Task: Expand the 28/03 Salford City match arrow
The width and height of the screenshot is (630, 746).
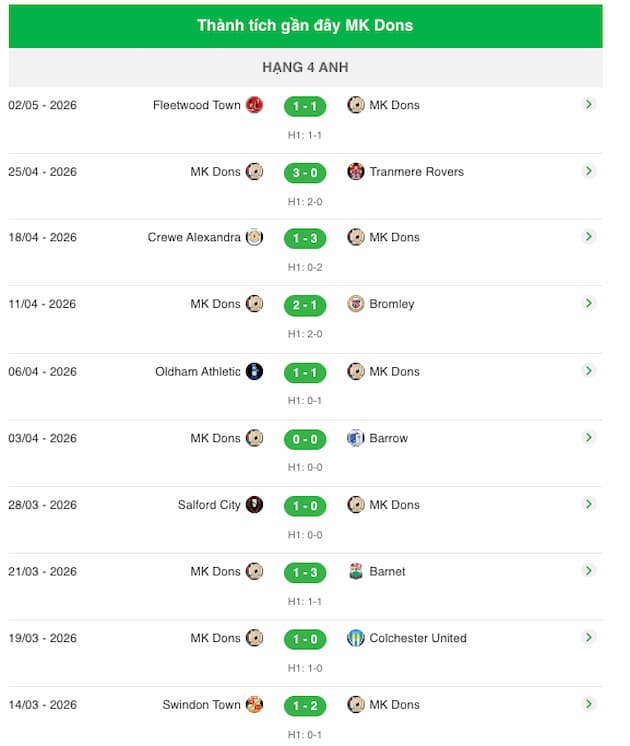Action: tap(589, 504)
